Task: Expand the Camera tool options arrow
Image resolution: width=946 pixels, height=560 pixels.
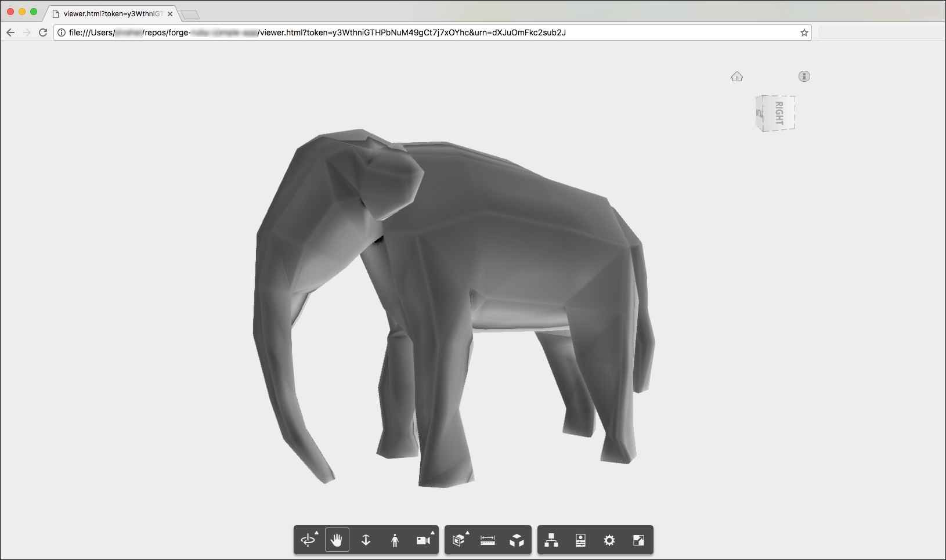Action: pyautogui.click(x=432, y=532)
